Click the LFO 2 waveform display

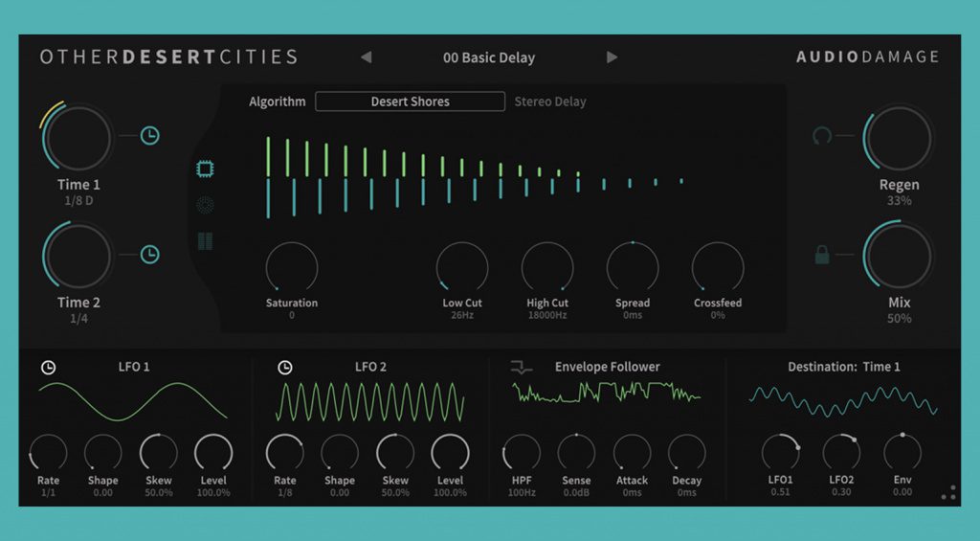click(x=370, y=401)
